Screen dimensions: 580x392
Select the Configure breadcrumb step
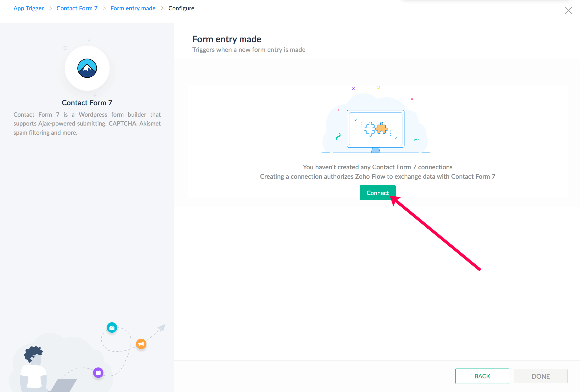point(181,8)
